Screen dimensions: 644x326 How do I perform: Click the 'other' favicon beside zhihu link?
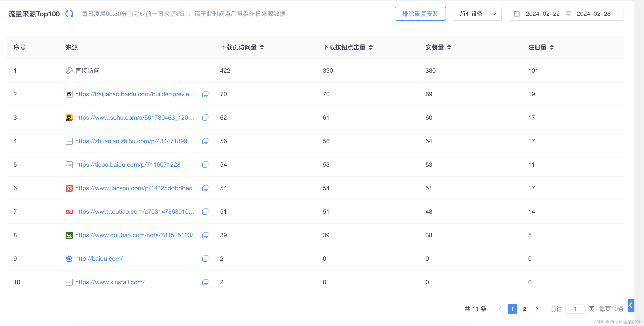pyautogui.click(x=69, y=141)
